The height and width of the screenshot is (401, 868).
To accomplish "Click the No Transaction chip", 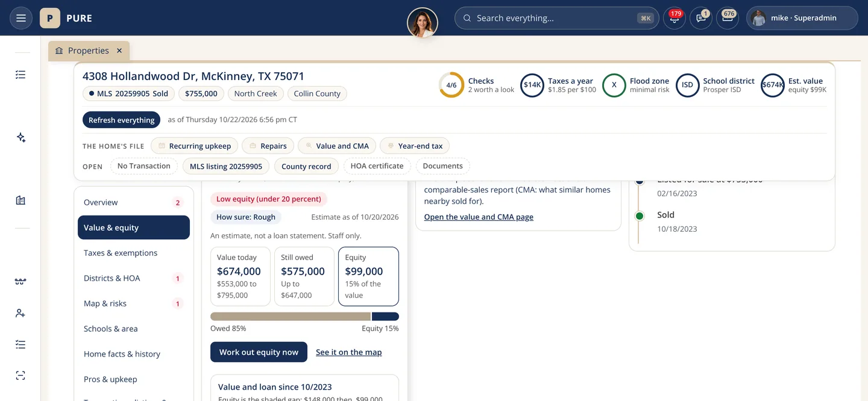I will pyautogui.click(x=143, y=166).
